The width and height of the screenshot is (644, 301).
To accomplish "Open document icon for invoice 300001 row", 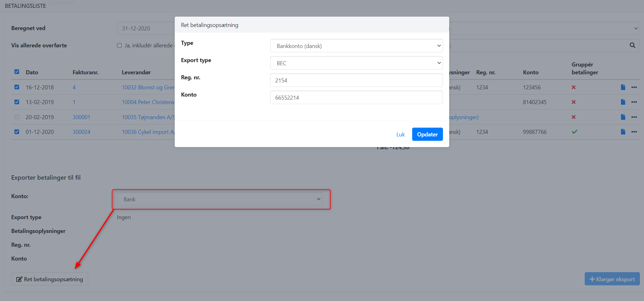I will coord(623,117).
